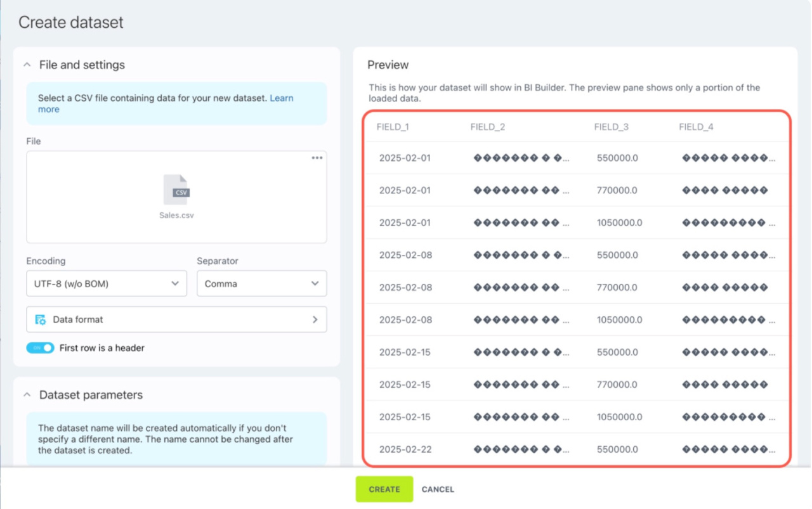
Task: Collapse the Dataset parameters section
Action: (x=27, y=395)
